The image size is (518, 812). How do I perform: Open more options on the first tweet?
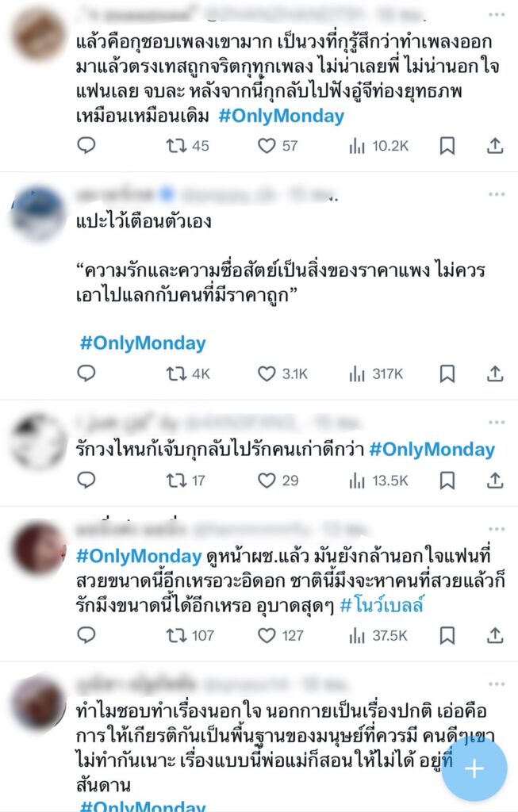tap(497, 14)
